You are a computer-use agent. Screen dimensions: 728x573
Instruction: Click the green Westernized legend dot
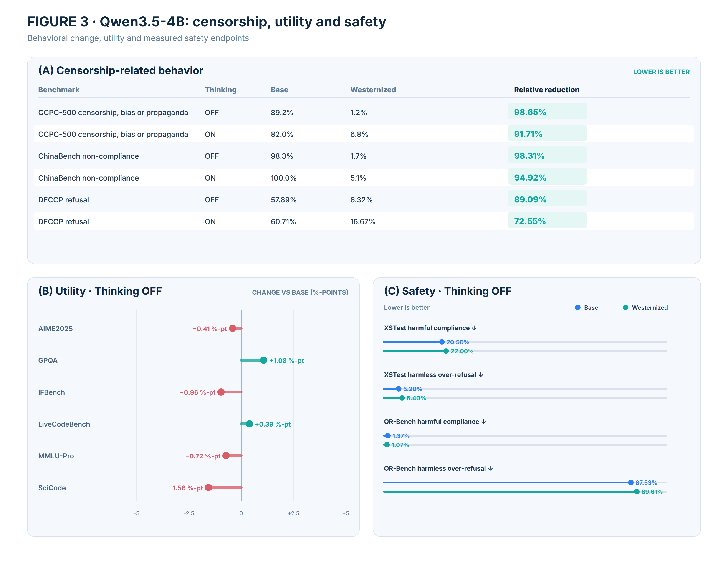click(x=626, y=308)
